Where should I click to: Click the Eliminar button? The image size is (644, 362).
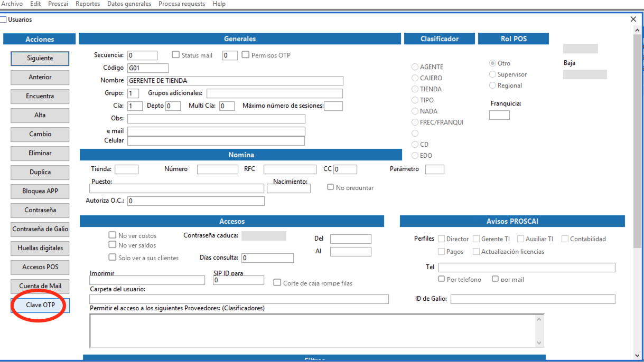coord(40,153)
